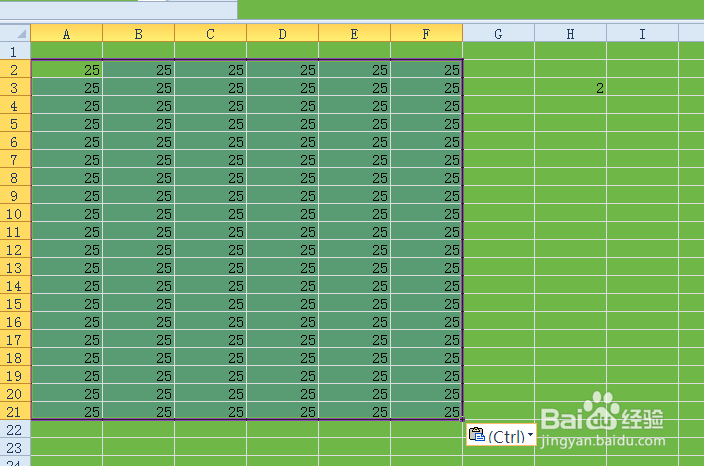The height and width of the screenshot is (466, 704).
Task: Click cell H3 containing 2
Action: point(570,87)
